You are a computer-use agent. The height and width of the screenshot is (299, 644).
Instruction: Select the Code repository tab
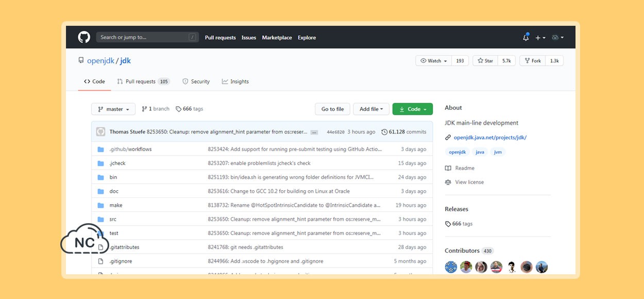coord(94,81)
